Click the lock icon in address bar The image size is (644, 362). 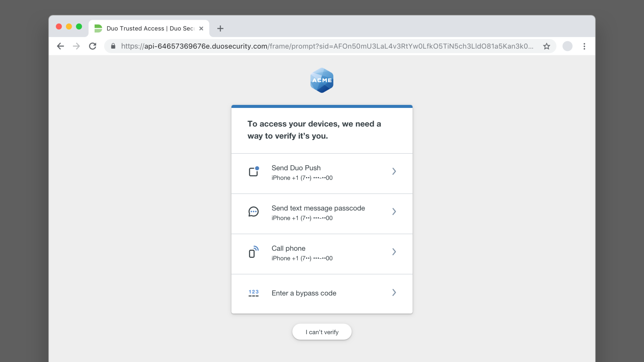(x=113, y=46)
